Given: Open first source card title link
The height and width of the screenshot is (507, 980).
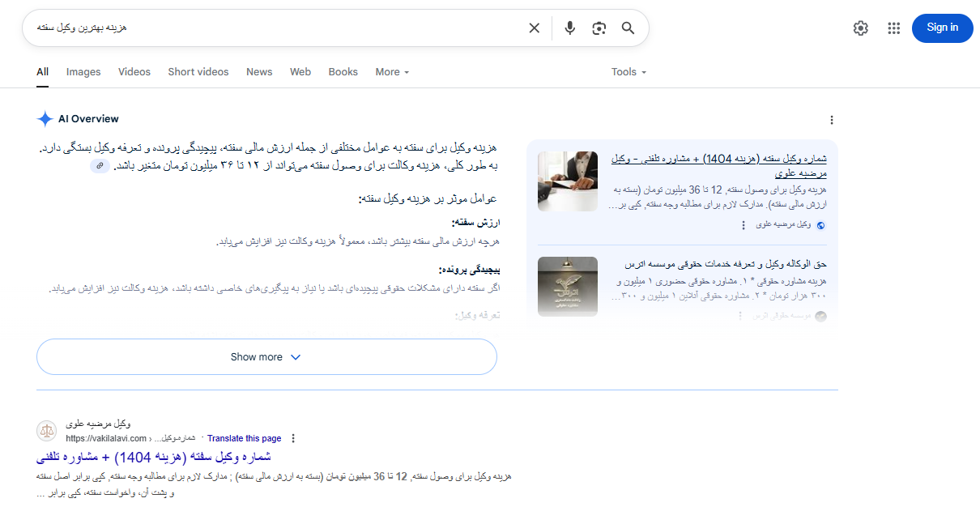Looking at the screenshot, I should pos(718,165).
